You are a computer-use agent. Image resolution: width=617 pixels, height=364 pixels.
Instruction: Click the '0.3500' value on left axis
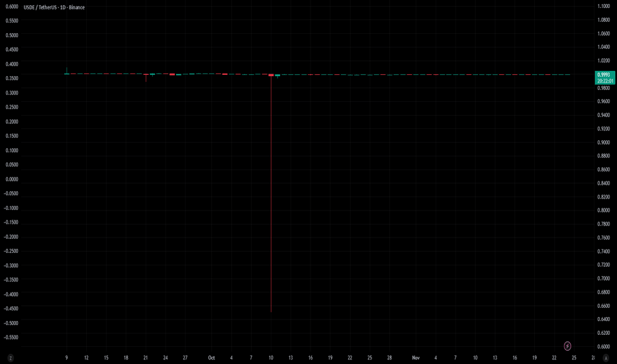coord(12,78)
